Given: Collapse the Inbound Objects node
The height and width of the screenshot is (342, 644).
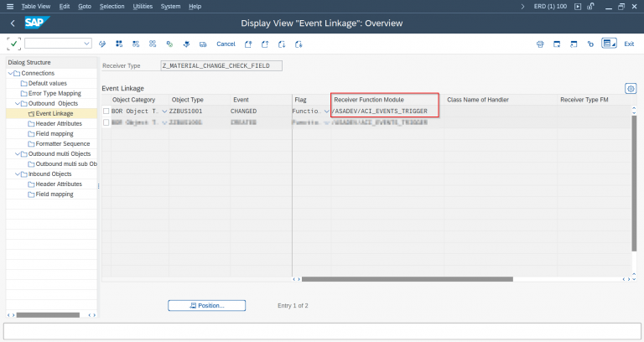Looking at the screenshot, I should [x=18, y=174].
